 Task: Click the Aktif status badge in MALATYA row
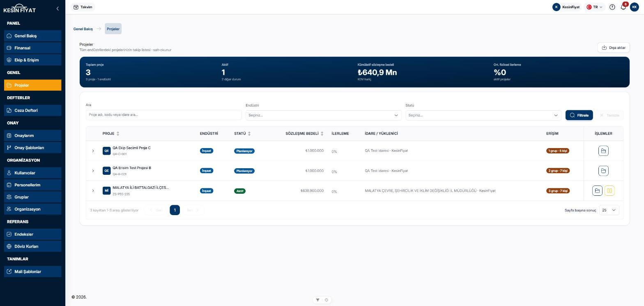click(240, 191)
